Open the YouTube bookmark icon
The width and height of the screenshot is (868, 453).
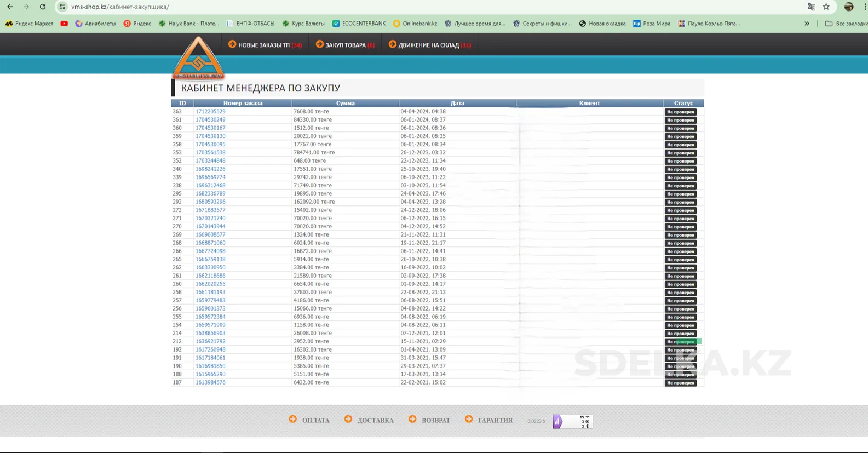point(64,24)
